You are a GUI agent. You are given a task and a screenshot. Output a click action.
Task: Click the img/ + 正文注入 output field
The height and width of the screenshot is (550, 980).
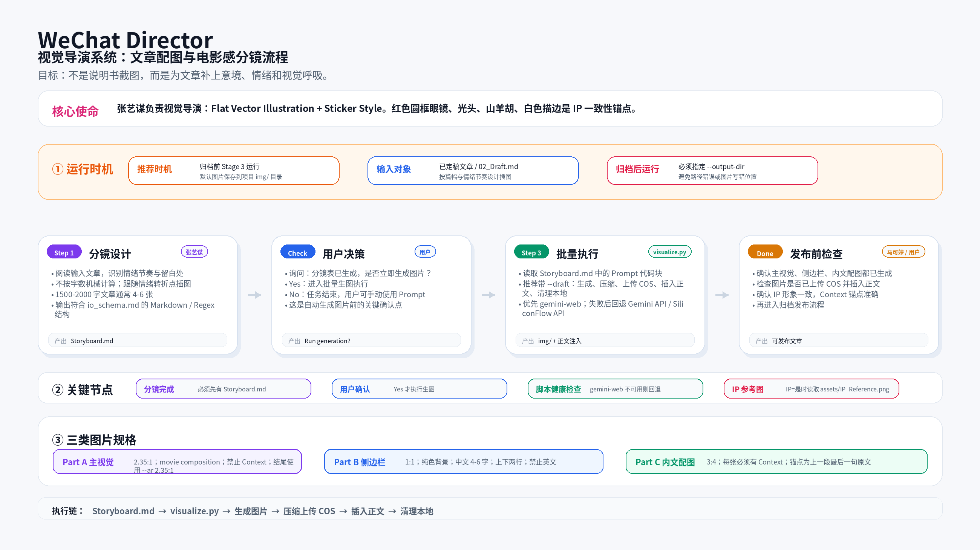605,341
